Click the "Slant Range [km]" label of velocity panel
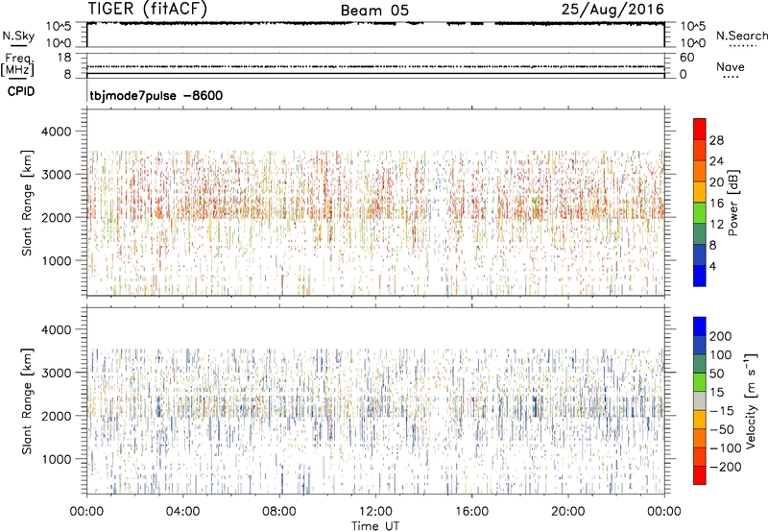Viewport: 768px width, 532px height. 27,400
